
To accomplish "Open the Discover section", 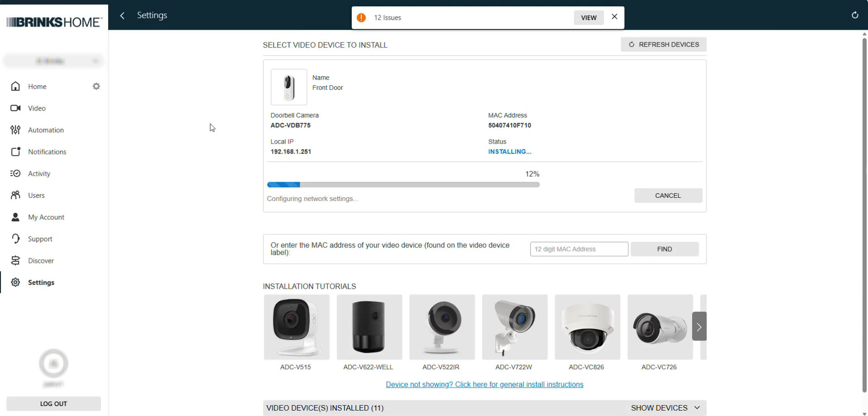I will click(x=41, y=261).
